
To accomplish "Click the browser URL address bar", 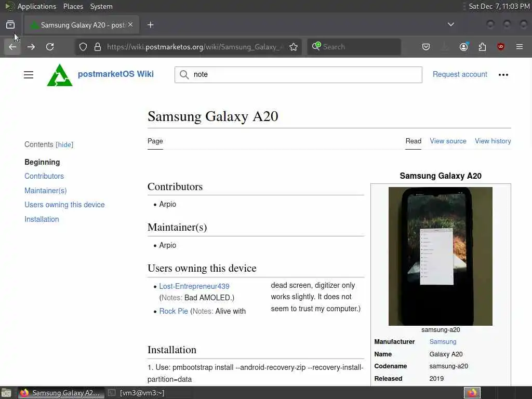I will 195,47.
